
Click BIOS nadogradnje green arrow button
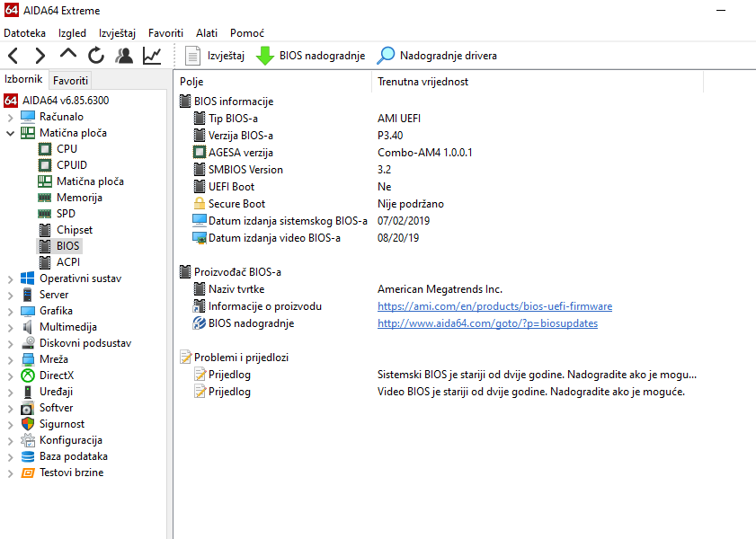(x=310, y=56)
